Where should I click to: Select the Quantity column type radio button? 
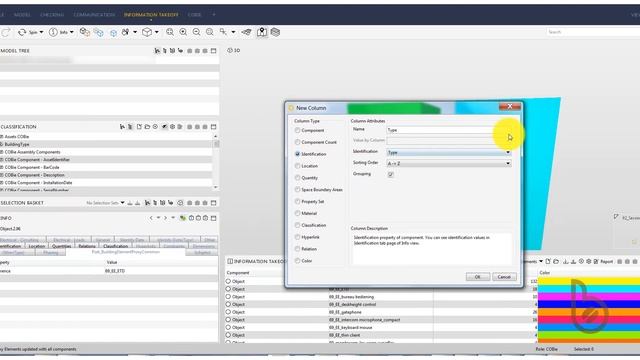297,178
